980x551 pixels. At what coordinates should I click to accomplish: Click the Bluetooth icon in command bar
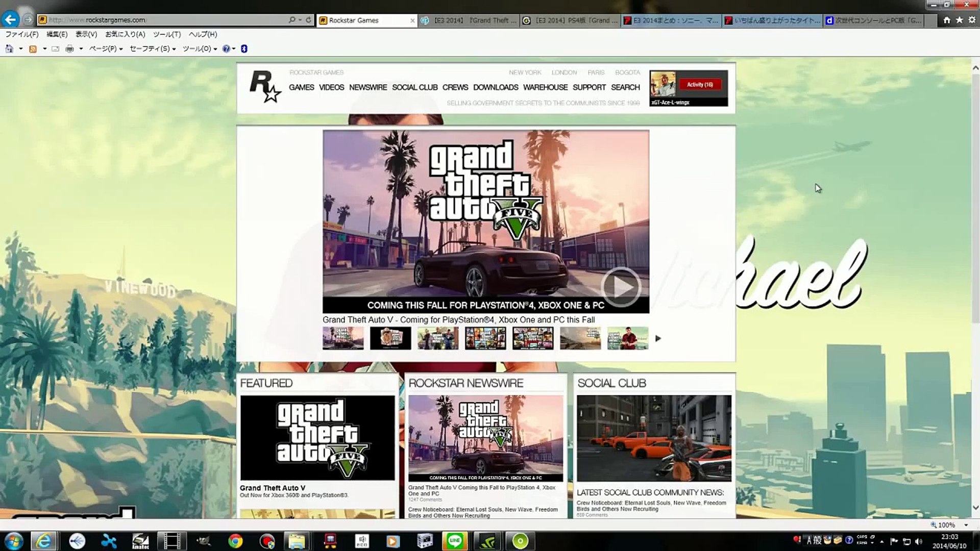[244, 49]
